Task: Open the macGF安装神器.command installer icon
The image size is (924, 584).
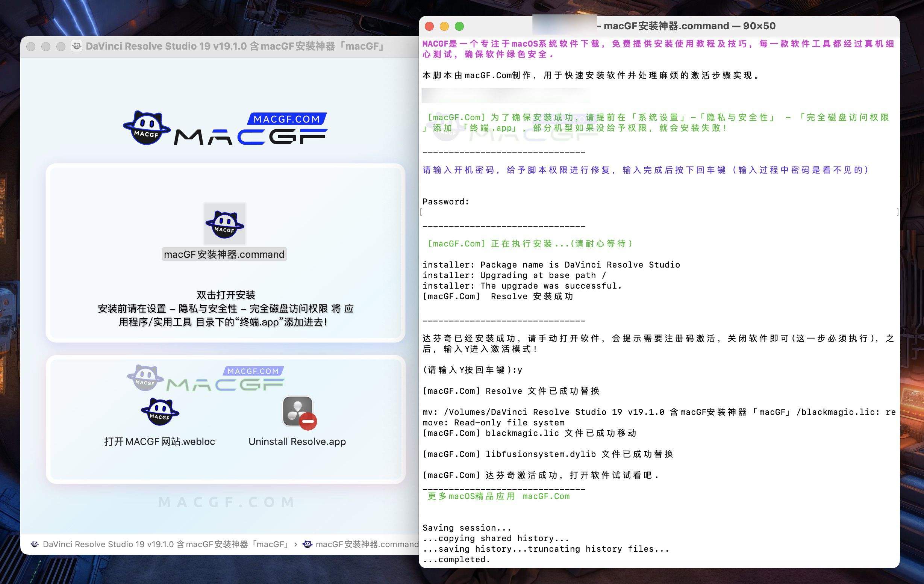Action: pos(224,224)
